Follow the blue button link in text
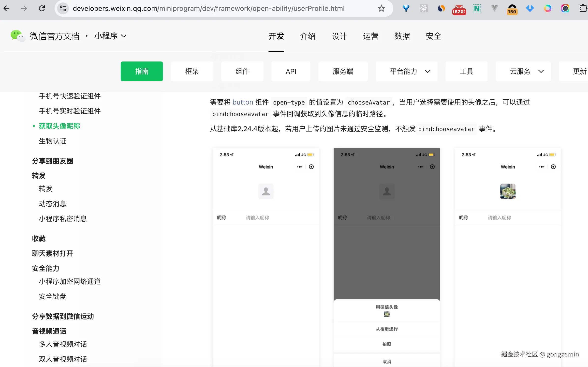This screenshot has width=588, height=367. (243, 102)
